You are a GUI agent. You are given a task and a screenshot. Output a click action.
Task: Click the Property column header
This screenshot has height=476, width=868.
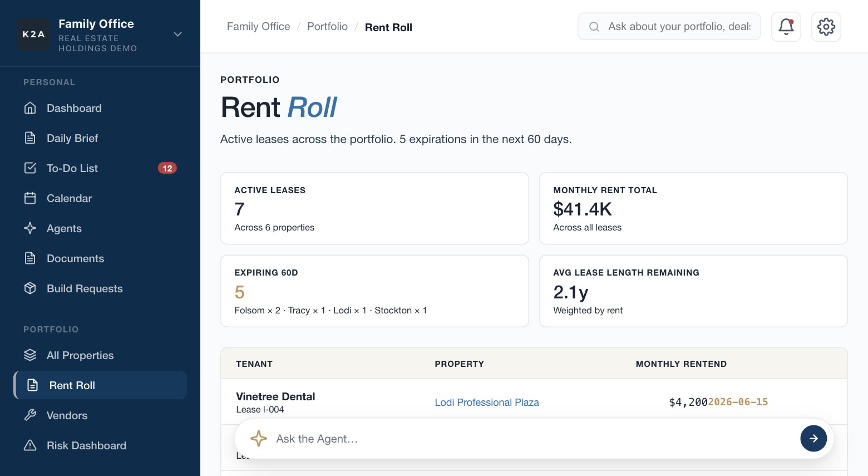[460, 364]
